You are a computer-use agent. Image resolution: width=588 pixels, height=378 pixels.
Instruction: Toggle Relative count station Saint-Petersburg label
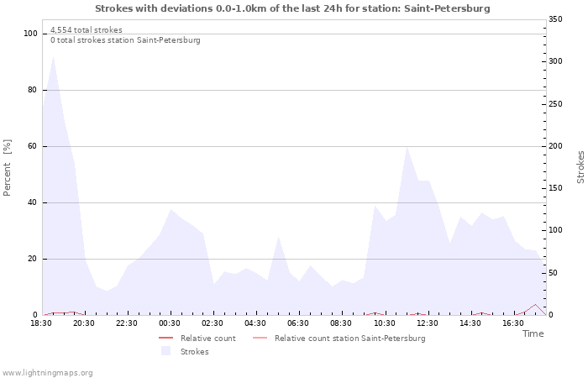(349, 339)
